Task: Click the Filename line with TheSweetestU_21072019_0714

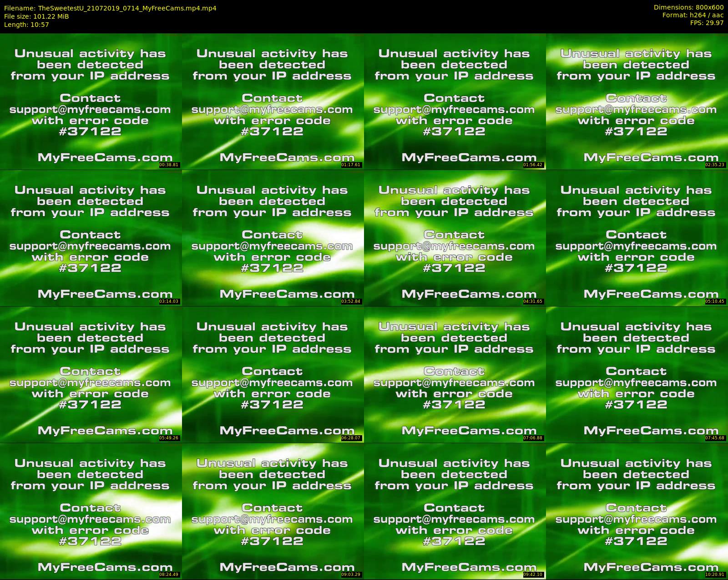Action: (x=110, y=8)
